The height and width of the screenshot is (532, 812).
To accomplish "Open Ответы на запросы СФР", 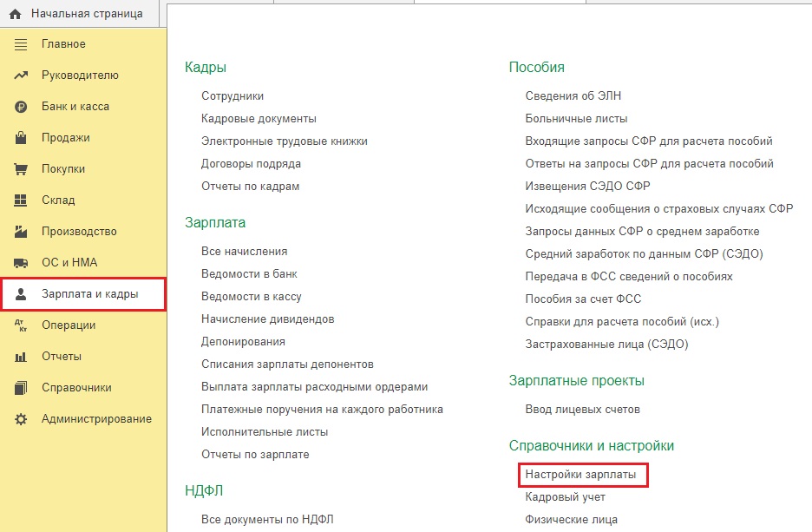I will (x=650, y=164).
